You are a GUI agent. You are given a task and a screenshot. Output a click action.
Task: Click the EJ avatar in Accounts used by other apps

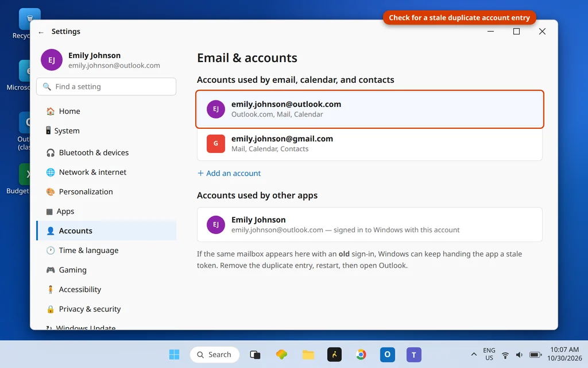pyautogui.click(x=216, y=225)
